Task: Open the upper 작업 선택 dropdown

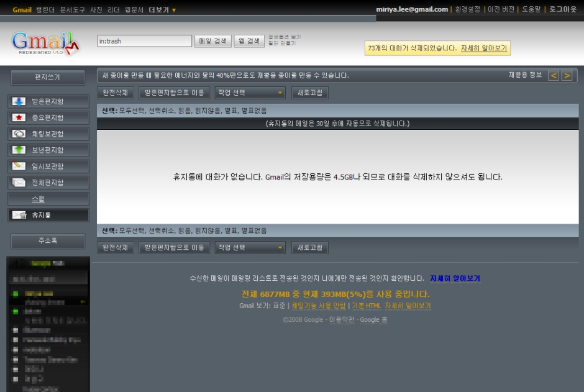Action: click(250, 93)
